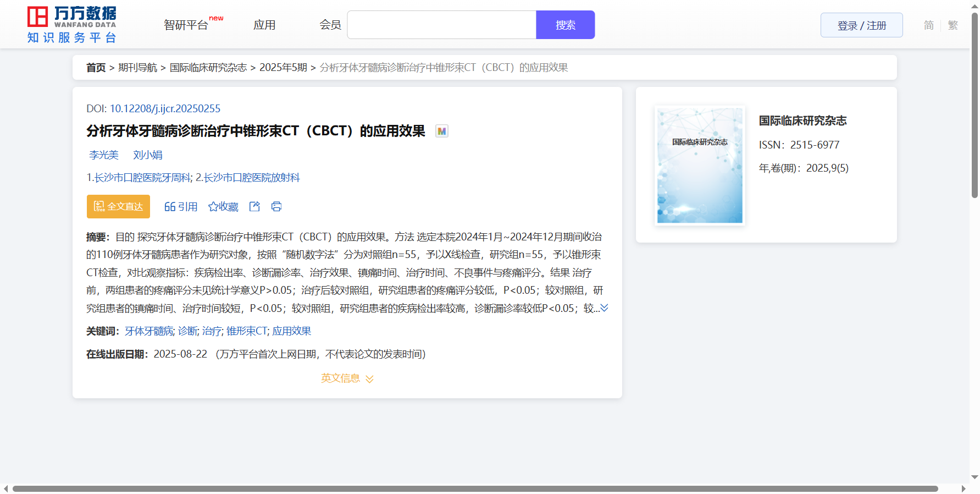Click the horizontal scrollbar at the bottom

pyautogui.click(x=475, y=488)
